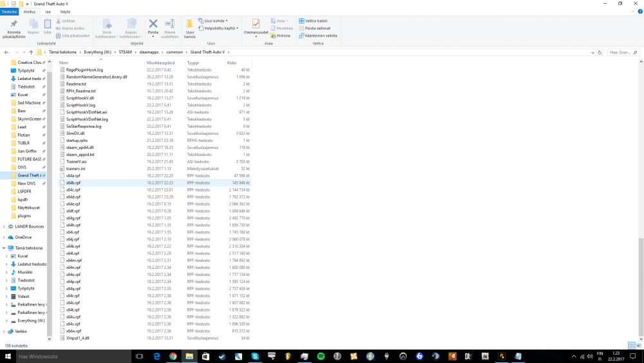The width and height of the screenshot is (644, 363).
Task: Open the Tiedosto file tab
Action: pyautogui.click(x=9, y=12)
